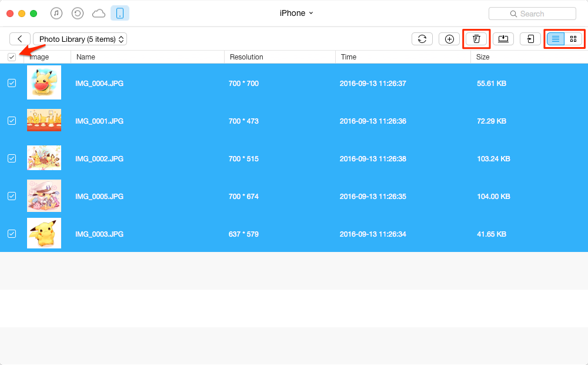
Task: Click the add photos plus button
Action: click(449, 39)
